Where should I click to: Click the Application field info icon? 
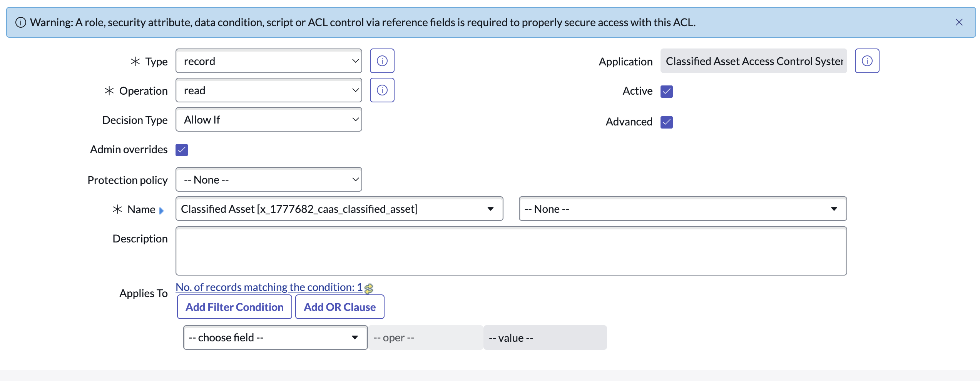click(x=867, y=61)
